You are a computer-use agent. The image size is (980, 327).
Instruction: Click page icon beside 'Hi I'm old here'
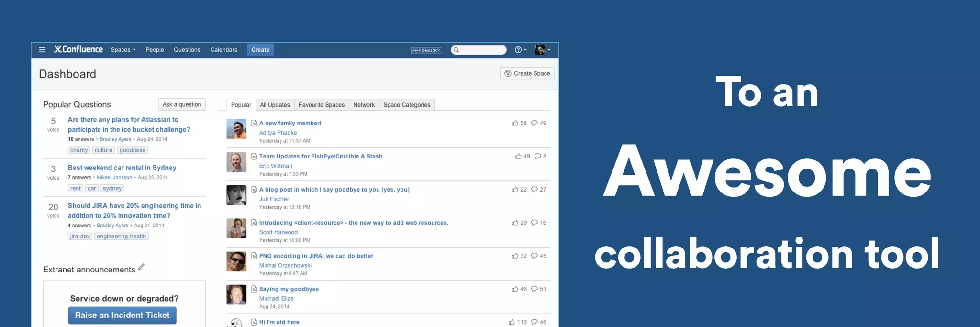(x=254, y=322)
